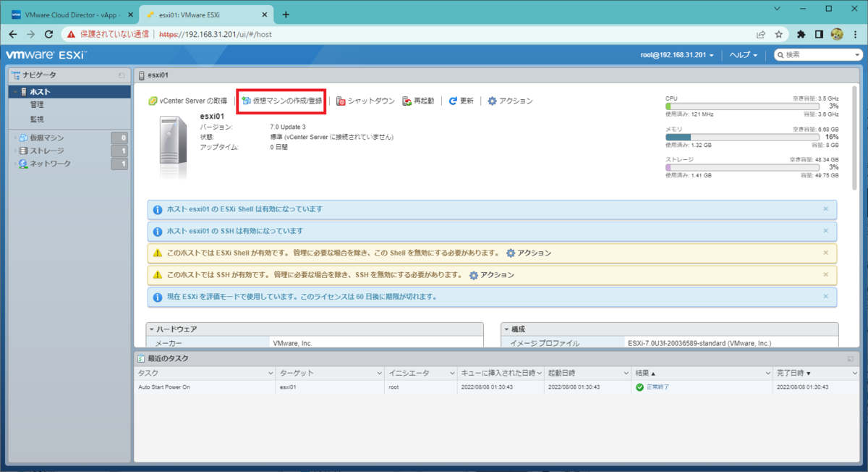Share this page icon
The image size is (868, 472).
(761, 34)
